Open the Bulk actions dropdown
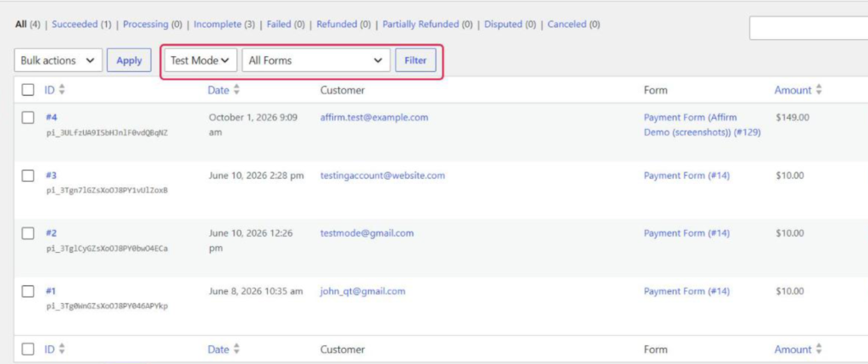This screenshot has width=868, height=364. tap(58, 60)
